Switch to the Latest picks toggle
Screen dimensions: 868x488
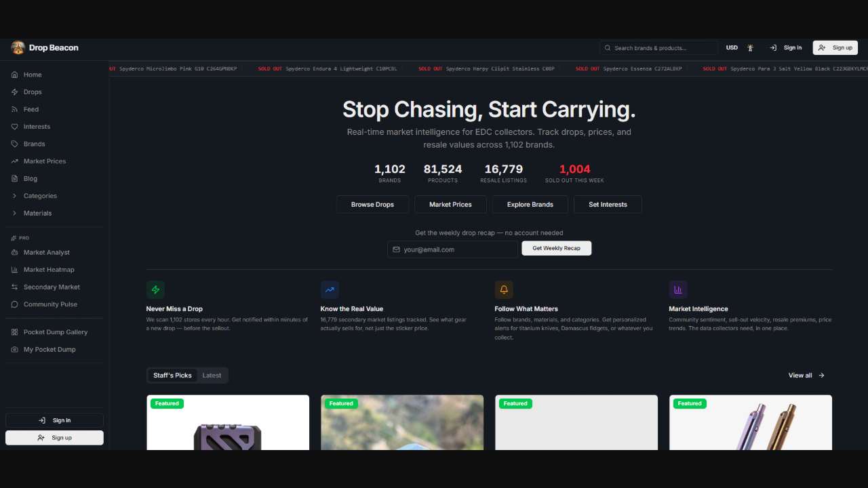(x=212, y=375)
